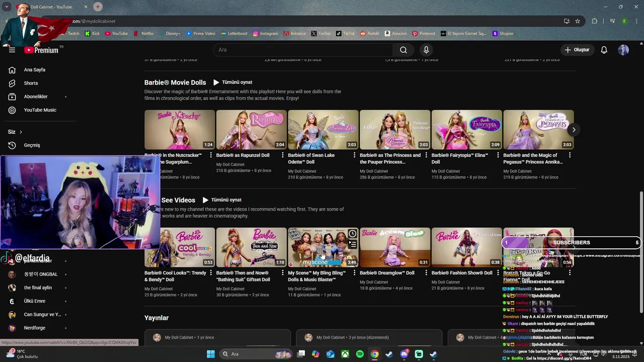644x362 pixels.
Task: Open options menu for Fairytopia Elina Doll
Action: pyautogui.click(x=498, y=155)
